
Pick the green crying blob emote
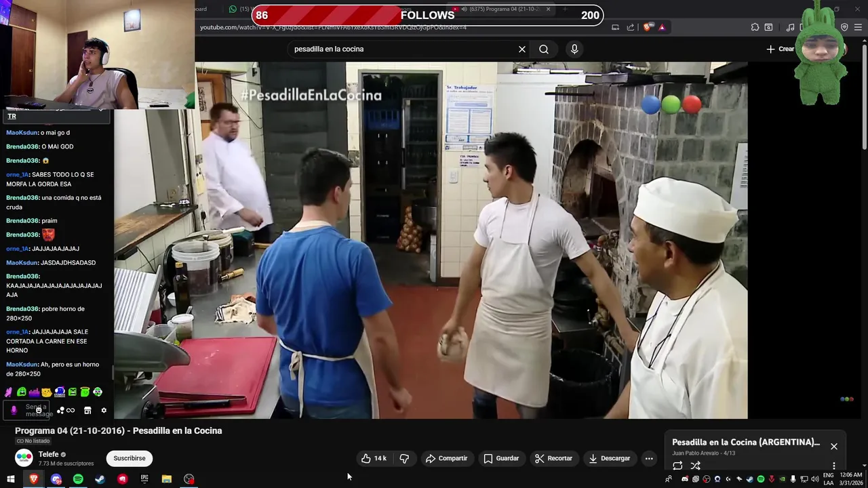click(22, 392)
